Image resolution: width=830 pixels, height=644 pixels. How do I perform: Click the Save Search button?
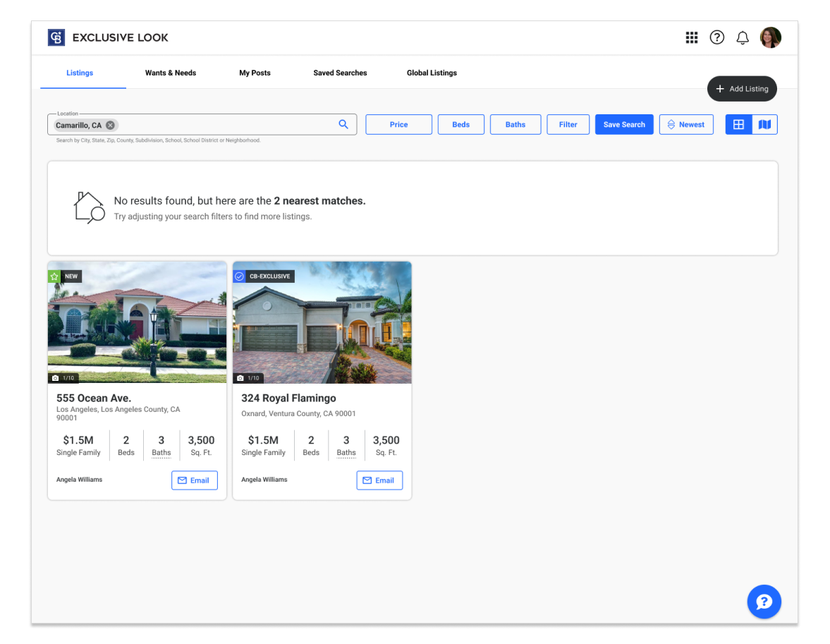point(624,124)
